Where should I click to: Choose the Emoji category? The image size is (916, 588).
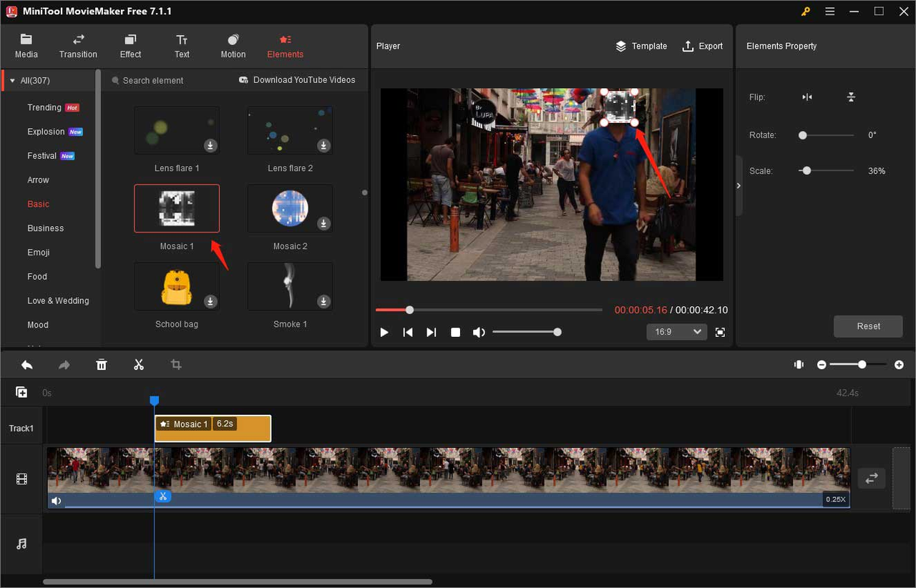[x=39, y=253]
